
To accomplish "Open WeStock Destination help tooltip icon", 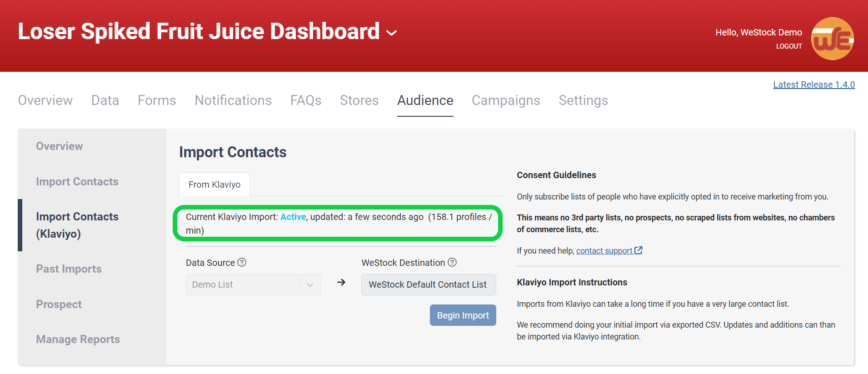I will point(452,262).
